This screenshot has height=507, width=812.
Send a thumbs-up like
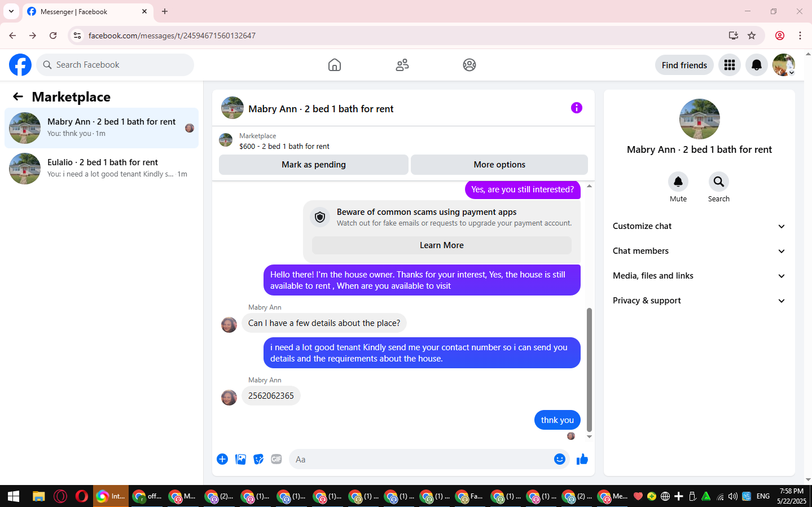pyautogui.click(x=582, y=459)
